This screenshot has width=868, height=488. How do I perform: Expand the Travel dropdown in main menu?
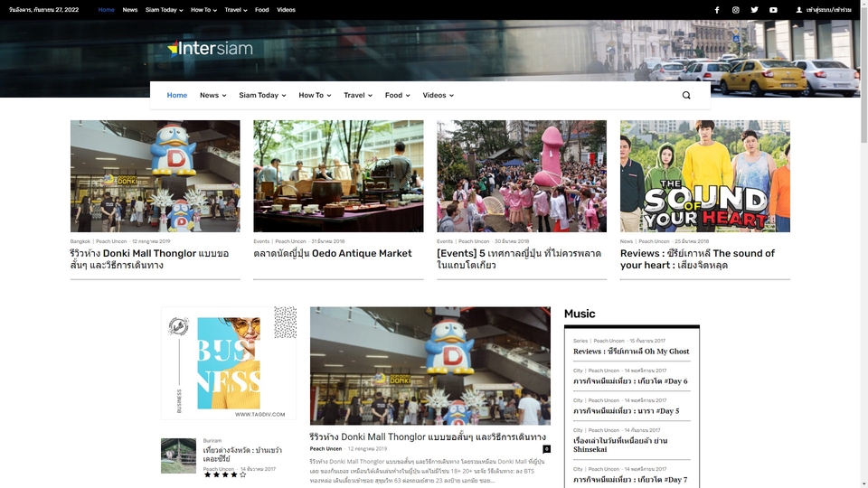[x=358, y=95]
